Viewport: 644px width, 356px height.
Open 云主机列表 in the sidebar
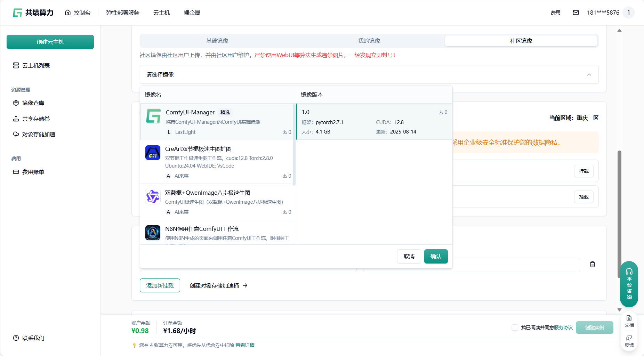tap(31, 65)
